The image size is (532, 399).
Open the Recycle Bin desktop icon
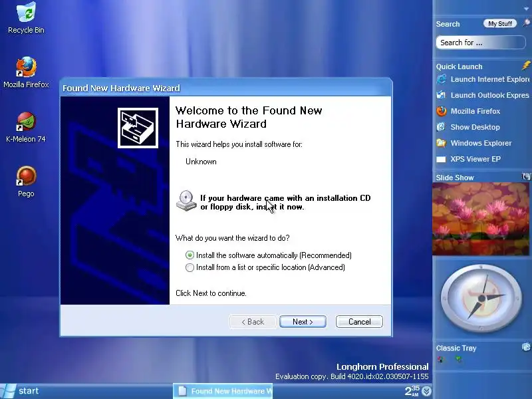click(26, 18)
